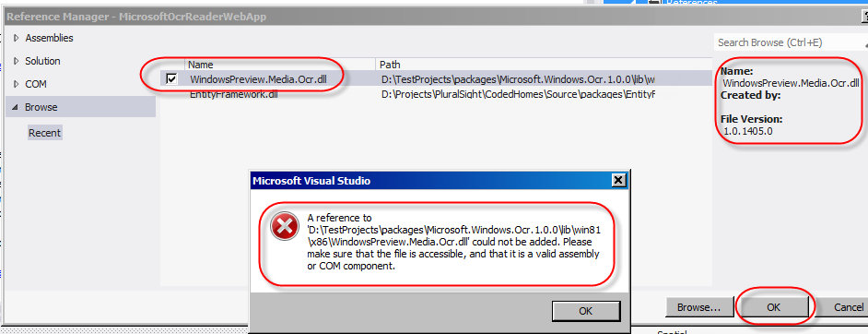Select the Recent item under Browse
Viewport: 868px width, 334px height.
pyautogui.click(x=45, y=133)
